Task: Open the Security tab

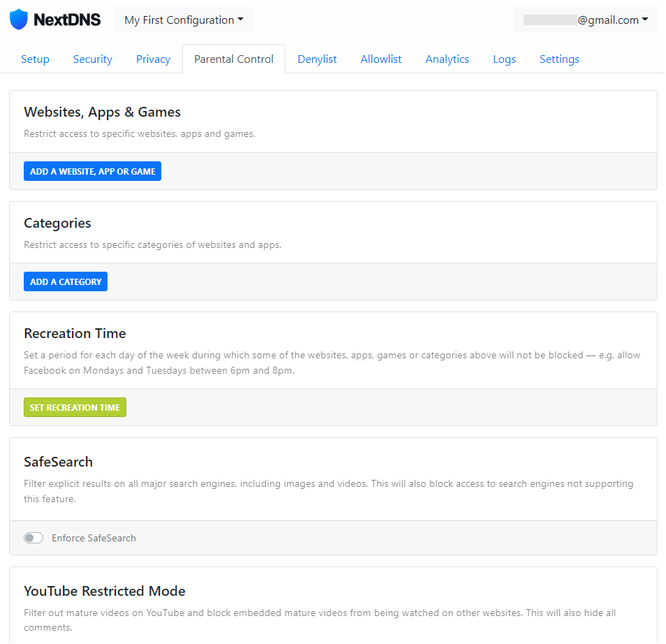Action: point(93,59)
